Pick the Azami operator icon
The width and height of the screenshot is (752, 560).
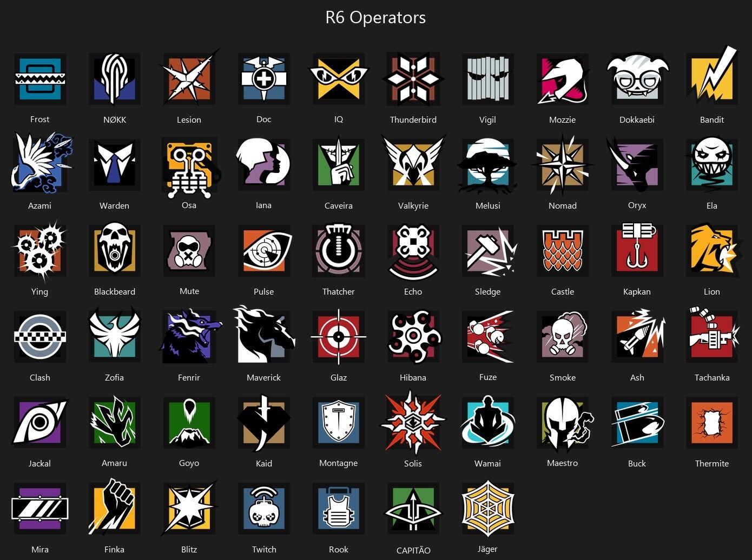pos(41,162)
